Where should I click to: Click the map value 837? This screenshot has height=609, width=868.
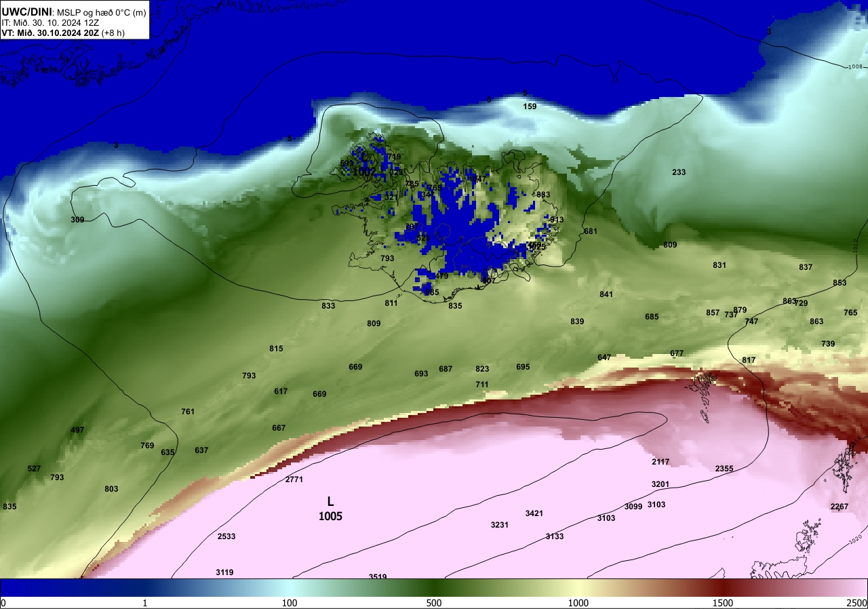coord(805,267)
